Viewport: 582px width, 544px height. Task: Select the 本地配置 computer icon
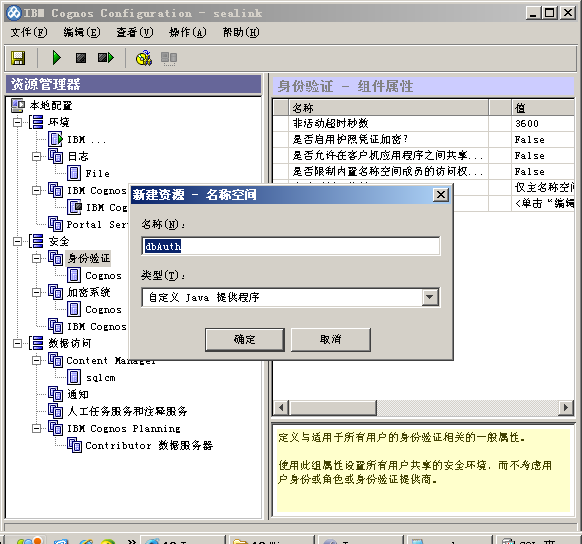[x=18, y=105]
